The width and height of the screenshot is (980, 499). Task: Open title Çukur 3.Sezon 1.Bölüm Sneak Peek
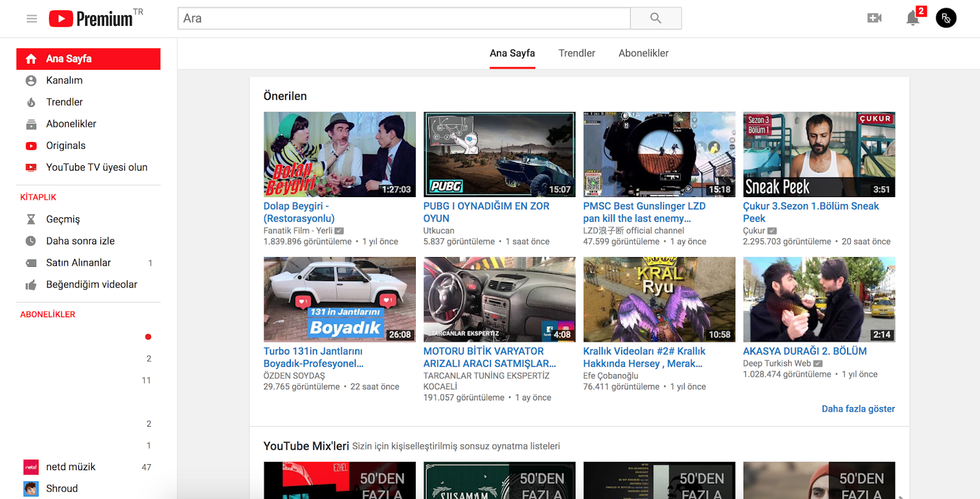811,212
